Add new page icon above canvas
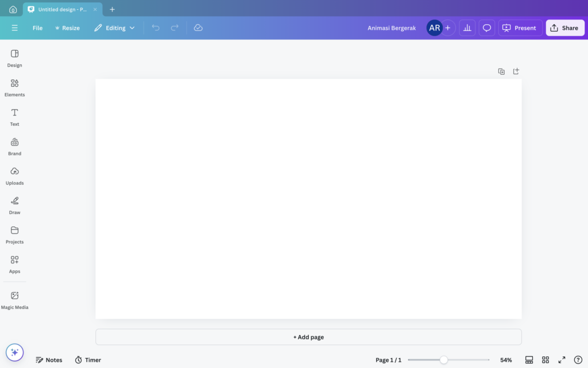Image resolution: width=588 pixels, height=368 pixels. (x=516, y=71)
